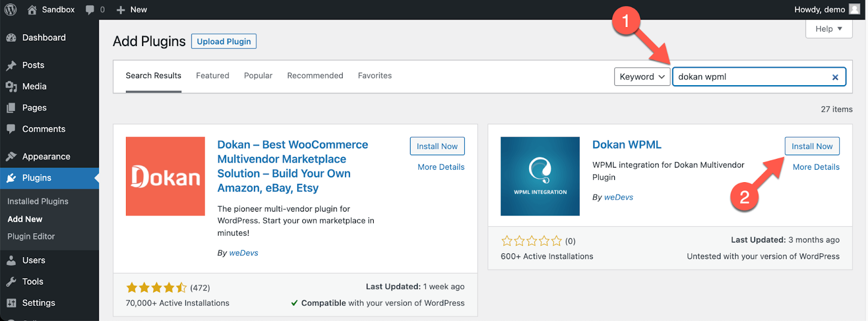Image resolution: width=868 pixels, height=321 pixels.
Task: View More Details for Dokan WPML
Action: tap(816, 167)
